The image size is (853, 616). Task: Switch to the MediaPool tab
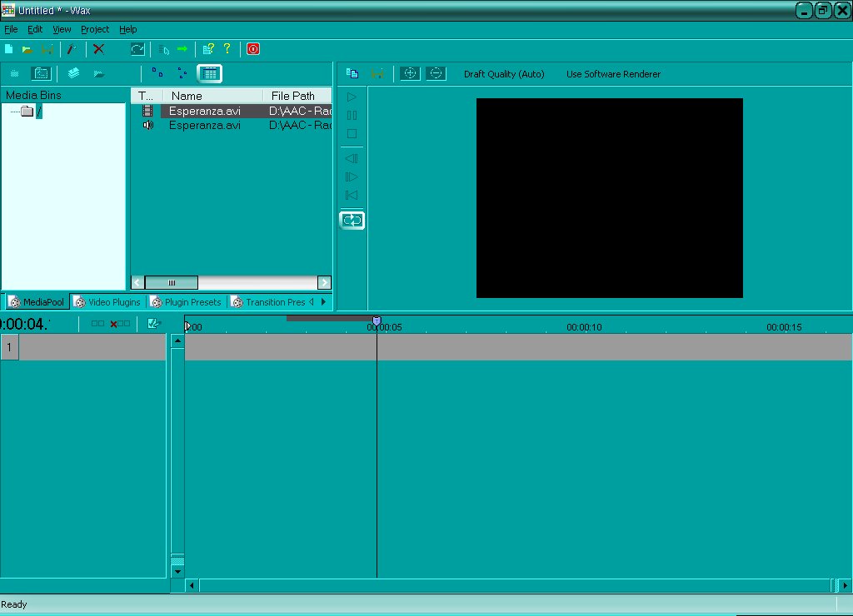(x=37, y=301)
